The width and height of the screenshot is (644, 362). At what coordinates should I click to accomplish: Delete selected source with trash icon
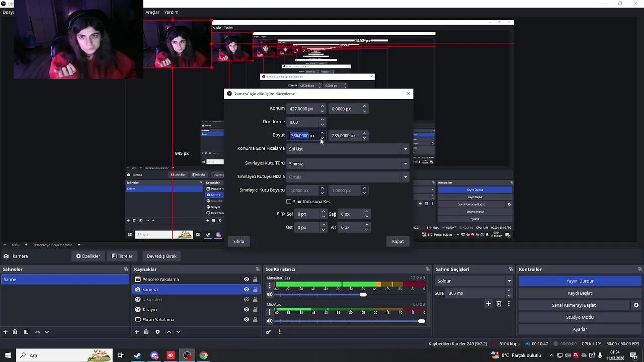(x=146, y=332)
